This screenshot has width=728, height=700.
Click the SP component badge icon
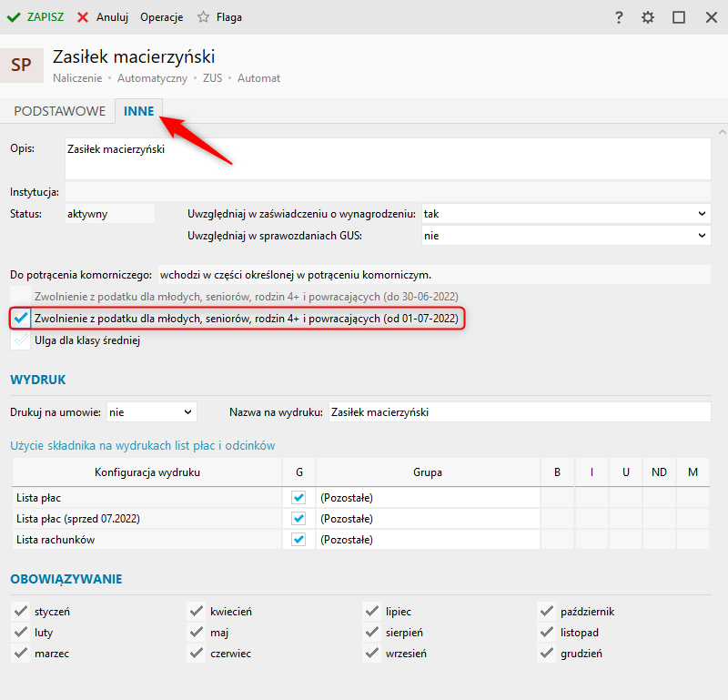coord(21,65)
